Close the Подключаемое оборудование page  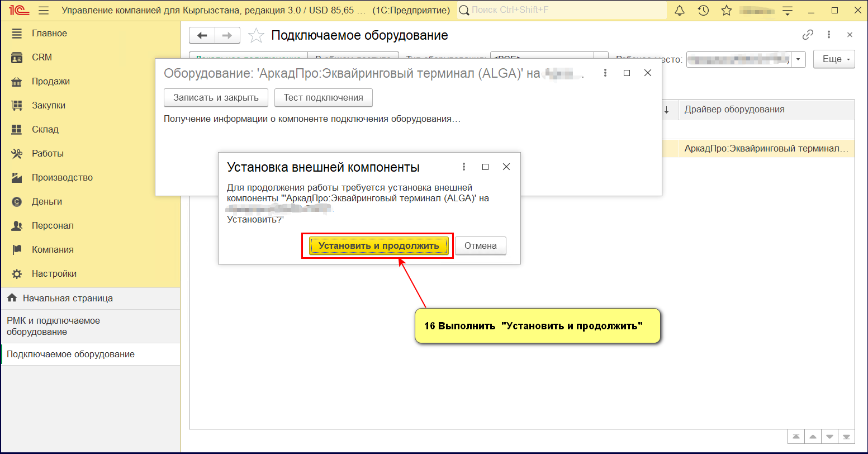(850, 35)
